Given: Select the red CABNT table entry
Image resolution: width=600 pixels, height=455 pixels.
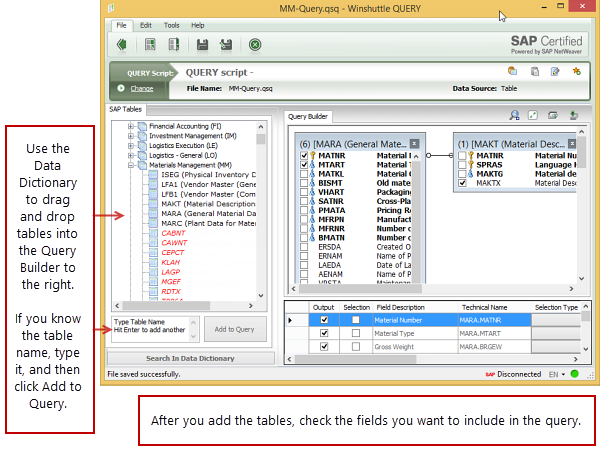Looking at the screenshot, I should [173, 233].
